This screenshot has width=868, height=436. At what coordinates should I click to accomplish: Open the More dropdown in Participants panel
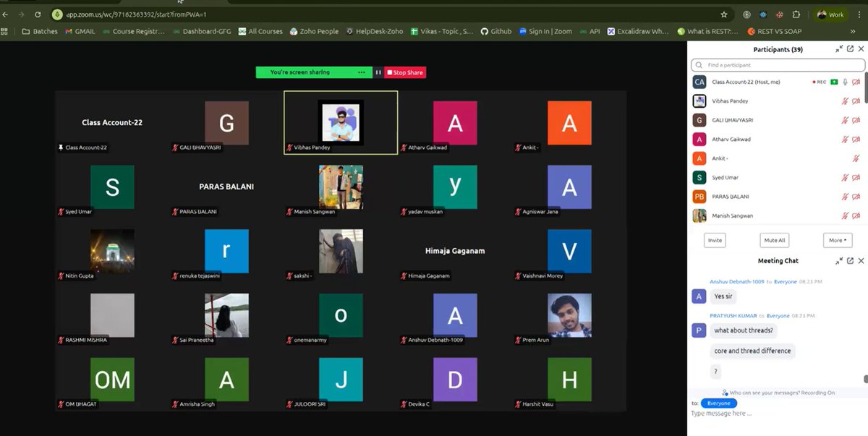point(838,240)
